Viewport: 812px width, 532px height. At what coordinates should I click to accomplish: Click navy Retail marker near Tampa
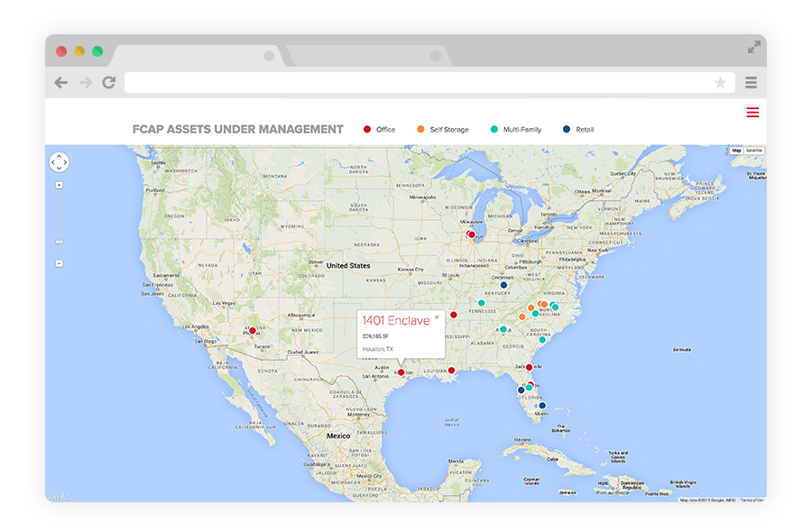click(x=521, y=390)
